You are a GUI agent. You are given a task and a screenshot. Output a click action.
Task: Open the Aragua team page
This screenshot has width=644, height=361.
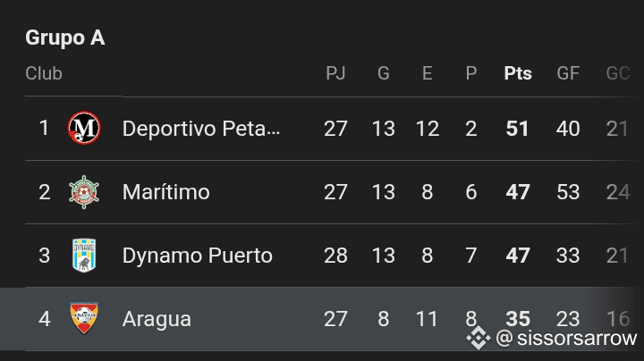[x=157, y=319]
